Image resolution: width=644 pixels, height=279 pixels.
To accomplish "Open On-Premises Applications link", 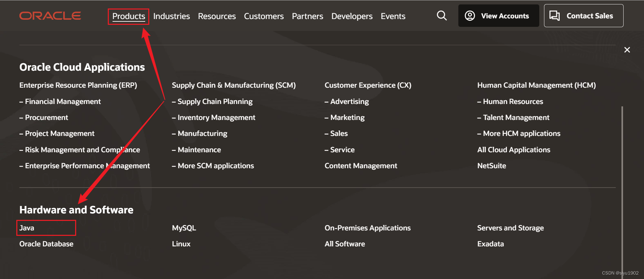I will coord(368,228).
